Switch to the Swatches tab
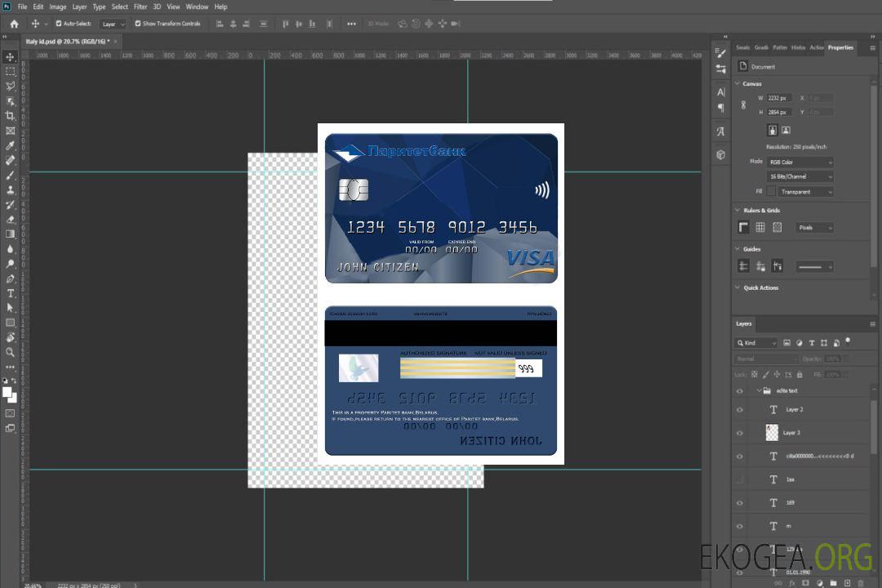Image resolution: width=882 pixels, height=588 pixels. tap(742, 48)
